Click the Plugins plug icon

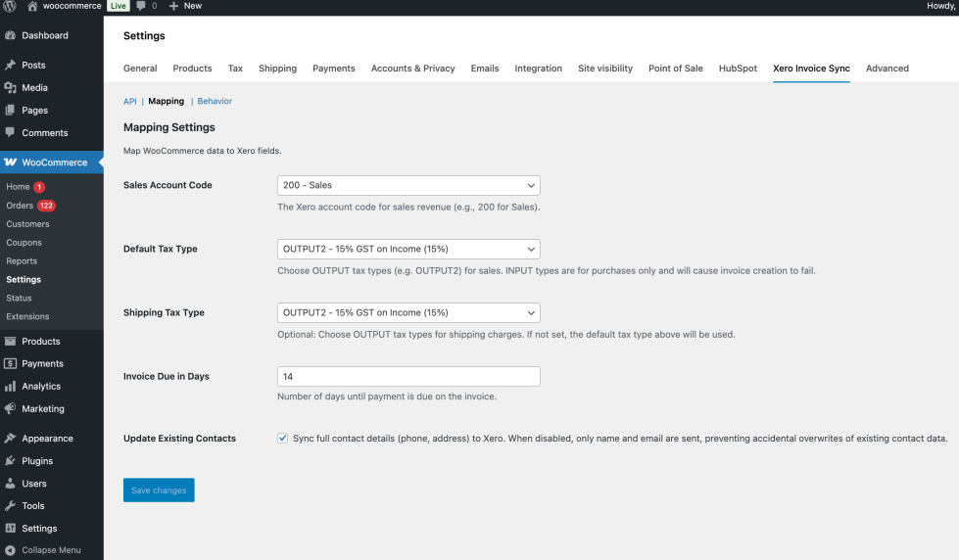click(x=11, y=461)
